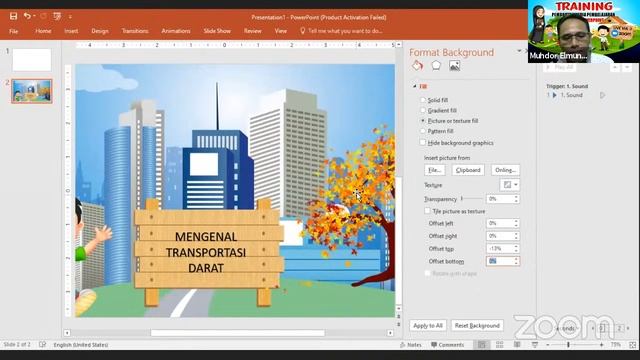The height and width of the screenshot is (360, 640).
Task: Save the presentation from the quick access toolbar
Action: (13, 16)
